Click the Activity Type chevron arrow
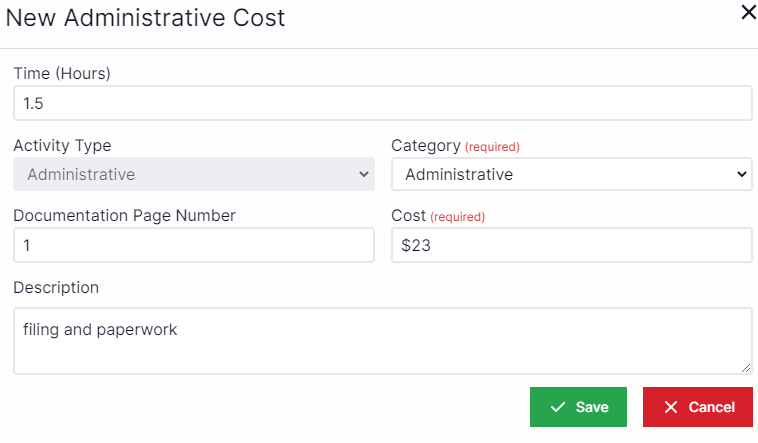The image size is (758, 443). [x=363, y=174]
